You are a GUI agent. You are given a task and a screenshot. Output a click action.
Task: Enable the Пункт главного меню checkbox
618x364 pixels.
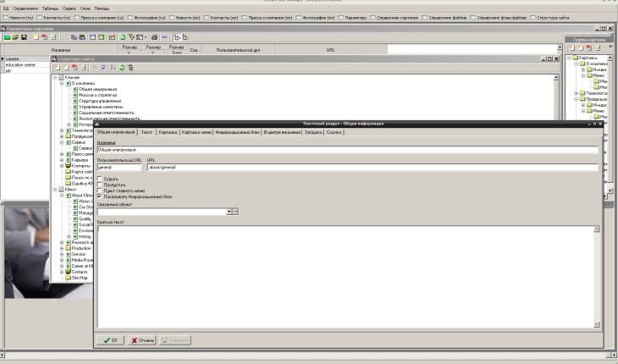pyautogui.click(x=99, y=190)
